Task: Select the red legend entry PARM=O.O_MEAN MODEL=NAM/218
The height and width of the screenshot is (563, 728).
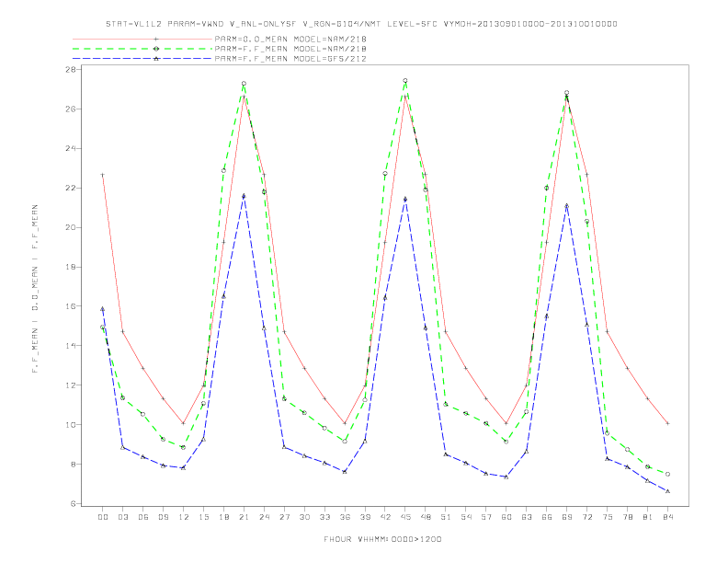Action: pyautogui.click(x=290, y=39)
